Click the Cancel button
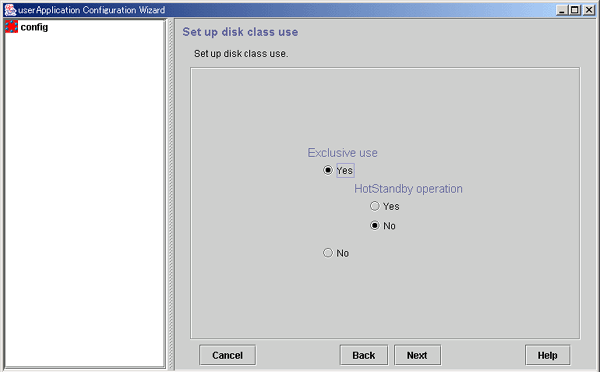The width and height of the screenshot is (600, 372). (x=227, y=355)
